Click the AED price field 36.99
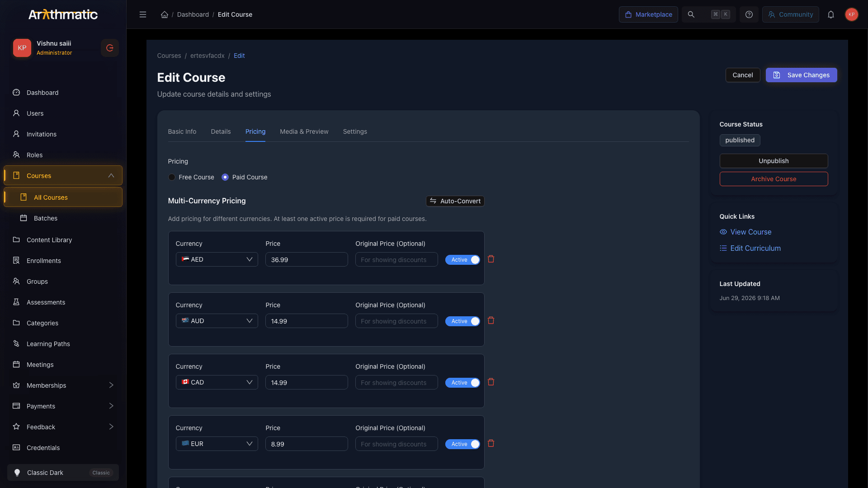 307,259
